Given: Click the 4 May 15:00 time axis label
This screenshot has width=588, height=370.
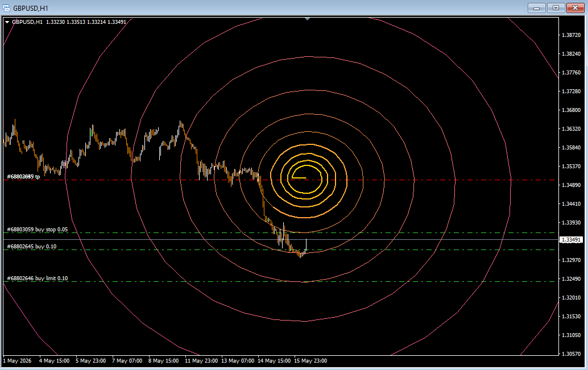Looking at the screenshot, I should (x=55, y=361).
